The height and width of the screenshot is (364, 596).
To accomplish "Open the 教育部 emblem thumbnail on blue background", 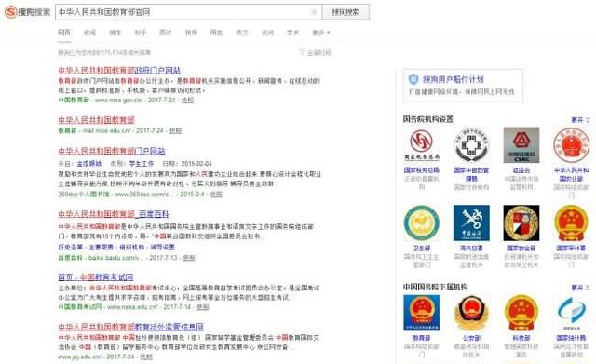I will pyautogui.click(x=422, y=313).
